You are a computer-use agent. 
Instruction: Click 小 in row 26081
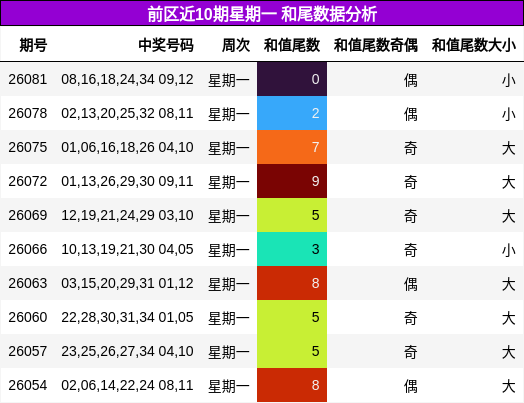coord(509,80)
